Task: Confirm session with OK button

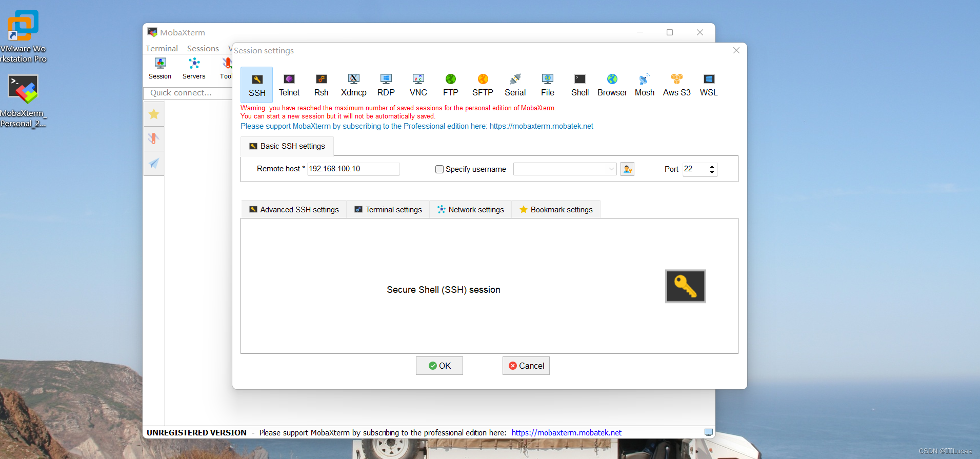Action: pyautogui.click(x=439, y=366)
